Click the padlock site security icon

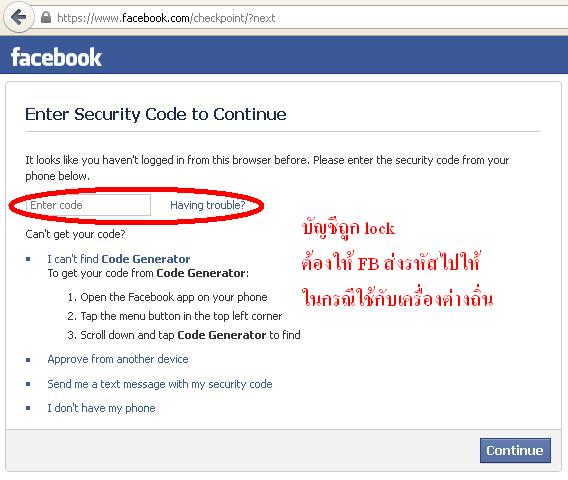(46, 17)
